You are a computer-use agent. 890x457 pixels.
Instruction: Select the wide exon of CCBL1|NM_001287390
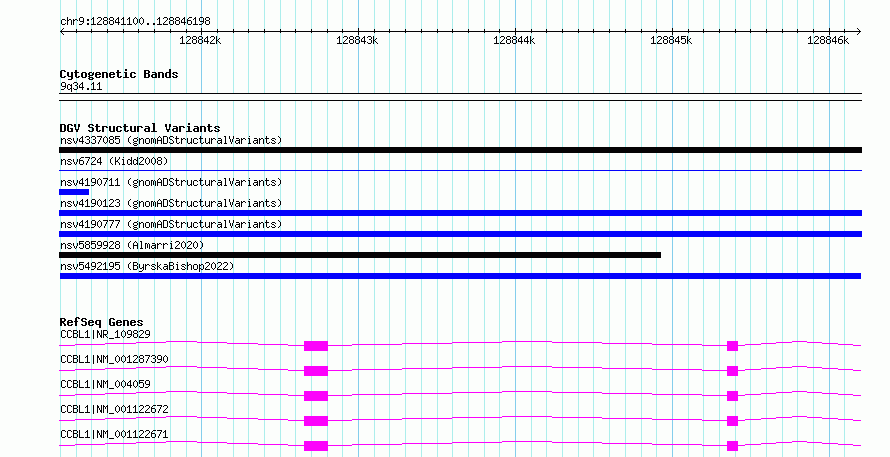(316, 371)
